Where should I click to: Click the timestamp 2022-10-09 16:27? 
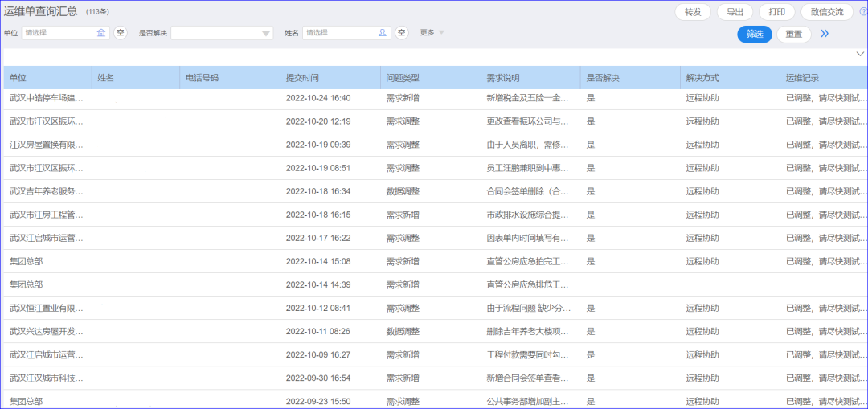(318, 355)
